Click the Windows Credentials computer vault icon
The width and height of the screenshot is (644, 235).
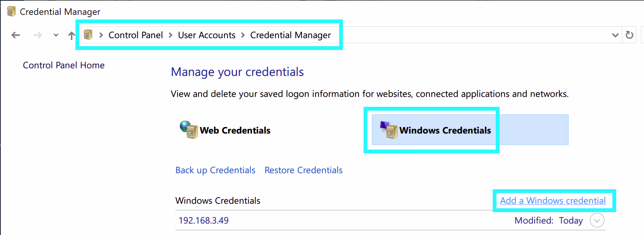click(388, 130)
